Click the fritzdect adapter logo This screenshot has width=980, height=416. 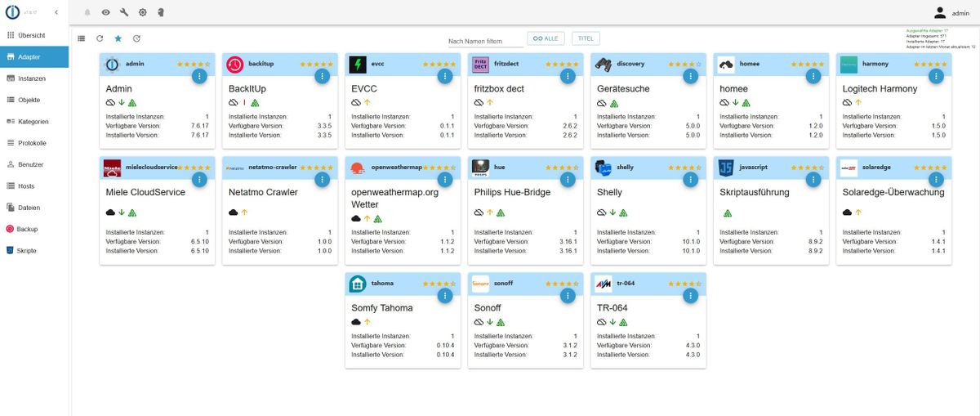click(480, 64)
